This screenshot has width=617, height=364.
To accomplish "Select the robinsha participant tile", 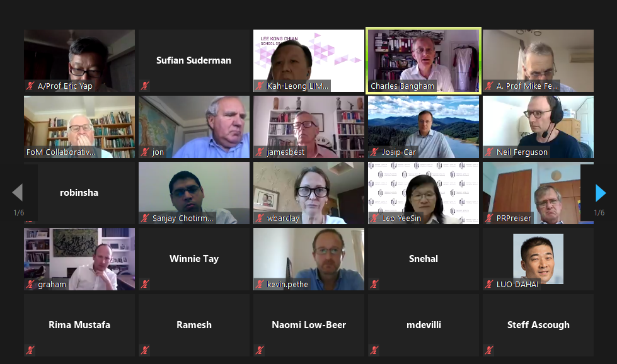I will click(79, 193).
